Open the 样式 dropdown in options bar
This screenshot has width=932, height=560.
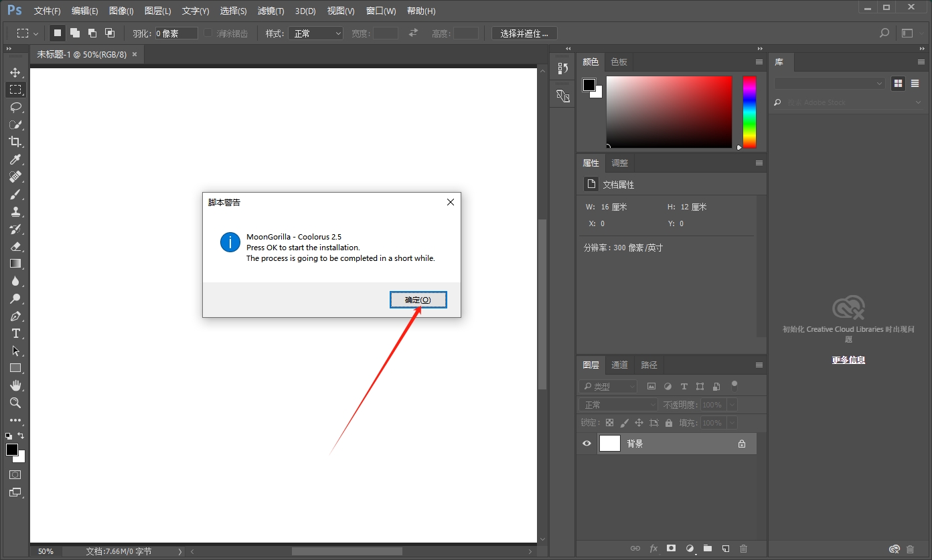click(315, 33)
